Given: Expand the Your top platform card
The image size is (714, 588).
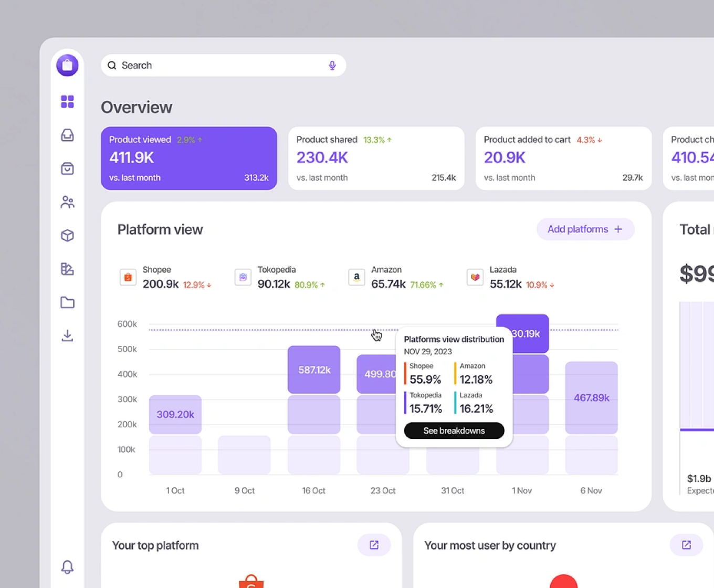Looking at the screenshot, I should click(374, 545).
